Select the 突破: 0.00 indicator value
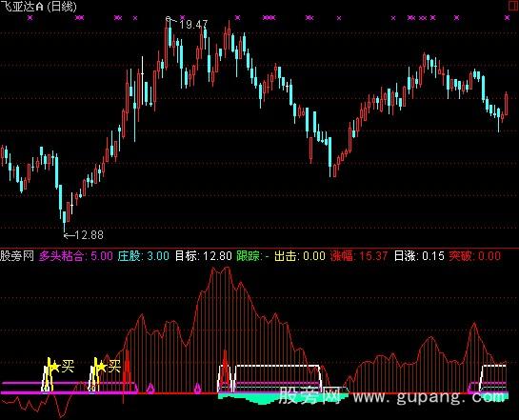The width and height of the screenshot is (519, 420). tap(474, 256)
